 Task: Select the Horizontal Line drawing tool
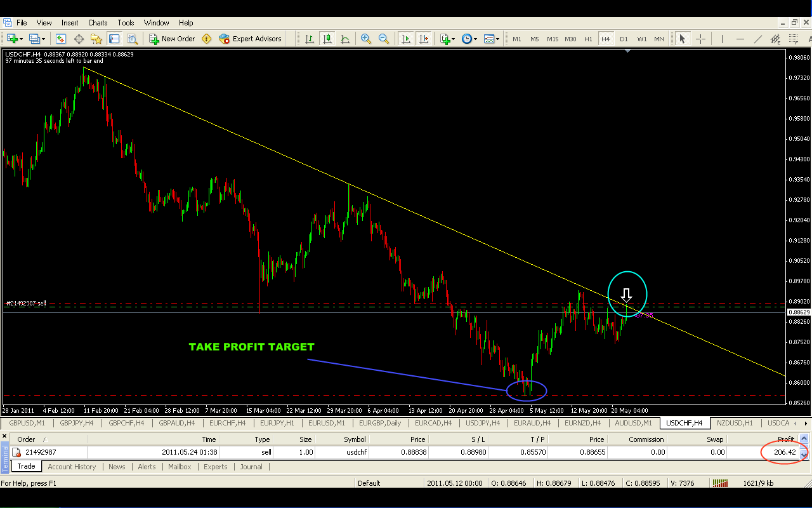(740, 39)
